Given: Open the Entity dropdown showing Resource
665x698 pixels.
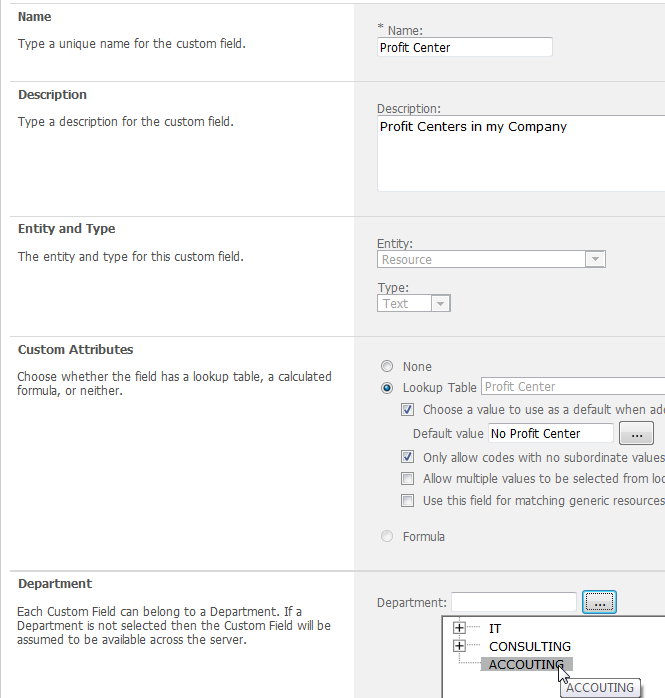Looking at the screenshot, I should click(x=492, y=259).
